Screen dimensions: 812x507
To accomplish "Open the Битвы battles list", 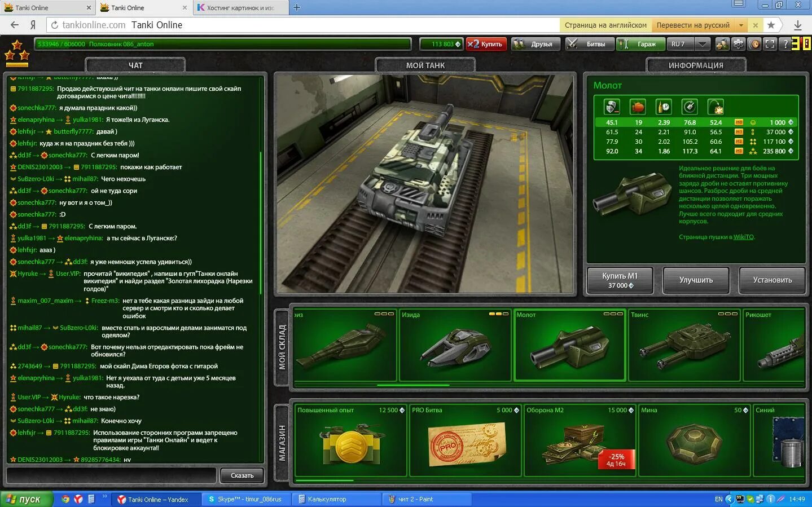I will (x=589, y=44).
